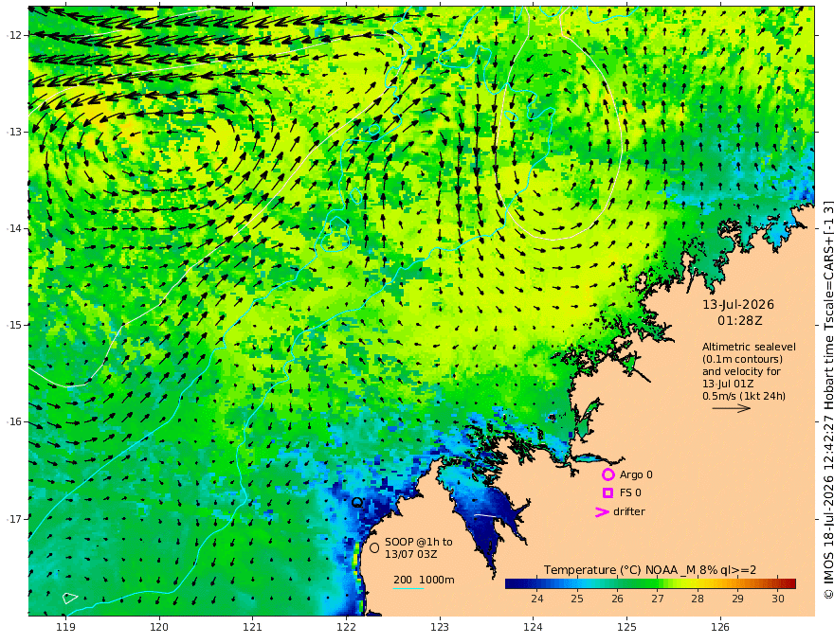Click the 'Argo 0' legend label
This screenshot has width=834, height=644.
pyautogui.click(x=636, y=474)
